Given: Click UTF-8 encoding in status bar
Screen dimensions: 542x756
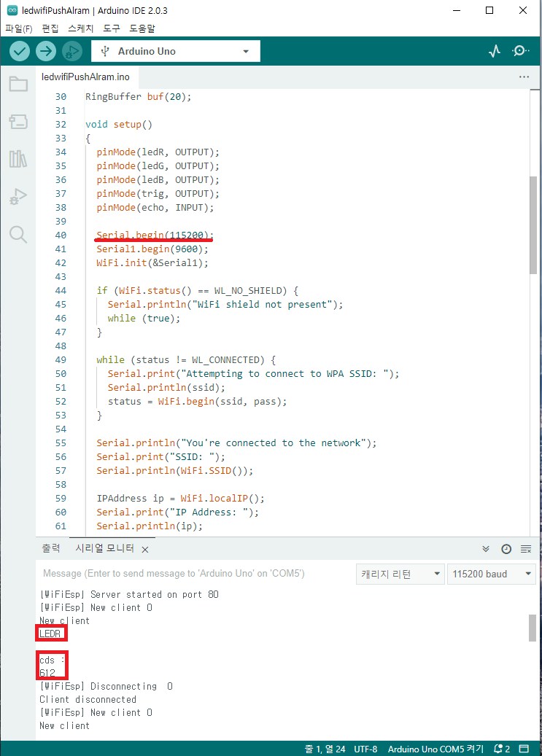Looking at the screenshot, I should [365, 749].
